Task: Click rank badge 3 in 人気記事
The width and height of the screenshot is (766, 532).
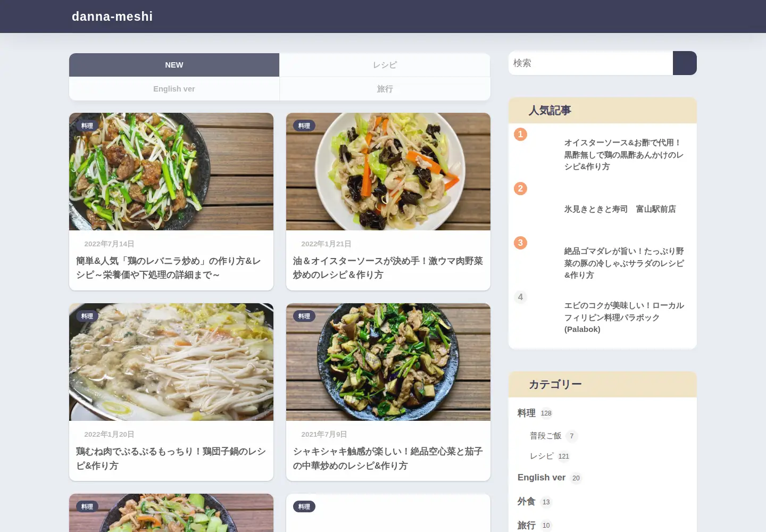Action: coord(520,243)
